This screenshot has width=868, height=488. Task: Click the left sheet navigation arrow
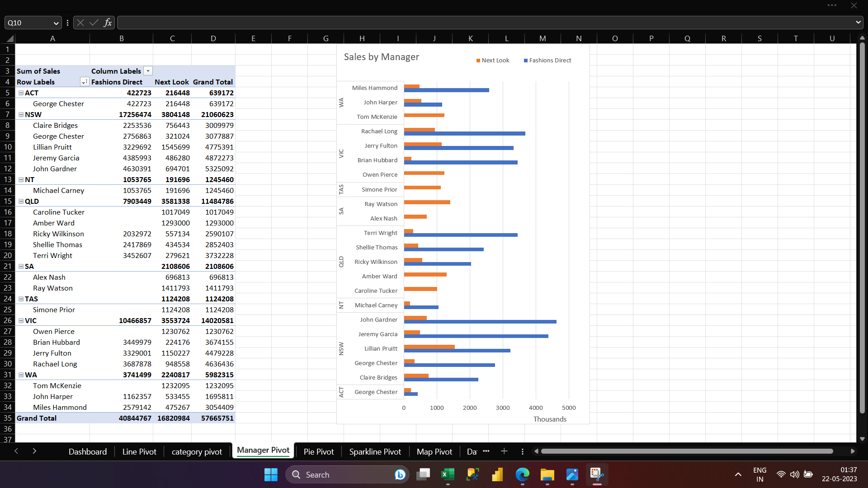click(x=16, y=451)
